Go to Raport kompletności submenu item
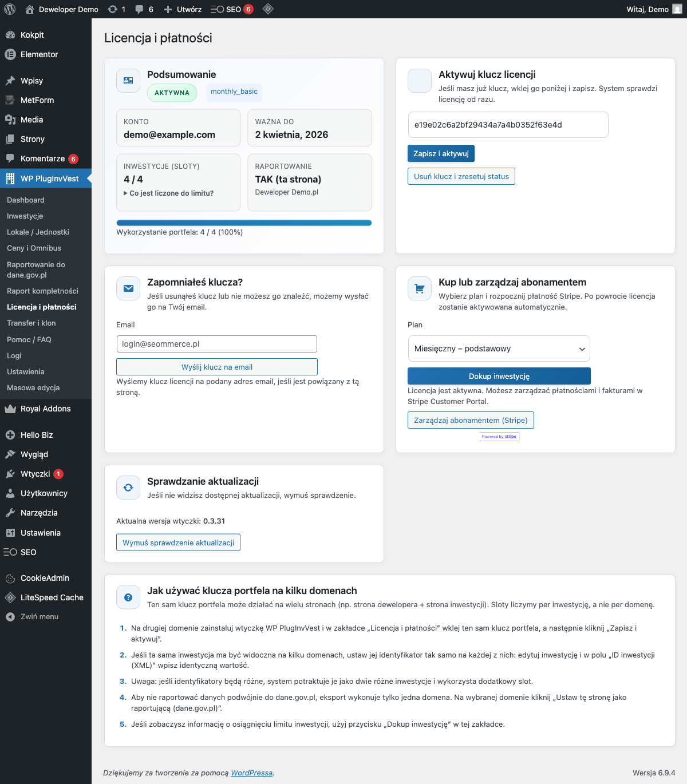The width and height of the screenshot is (687, 784). [42, 291]
